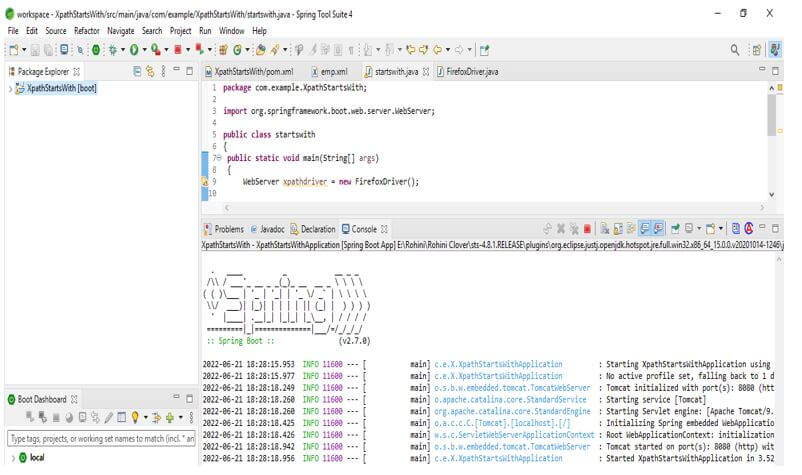Click the New Java Package icon in toolbar
Viewport: 802px width, 475px height.
pyautogui.click(x=223, y=50)
